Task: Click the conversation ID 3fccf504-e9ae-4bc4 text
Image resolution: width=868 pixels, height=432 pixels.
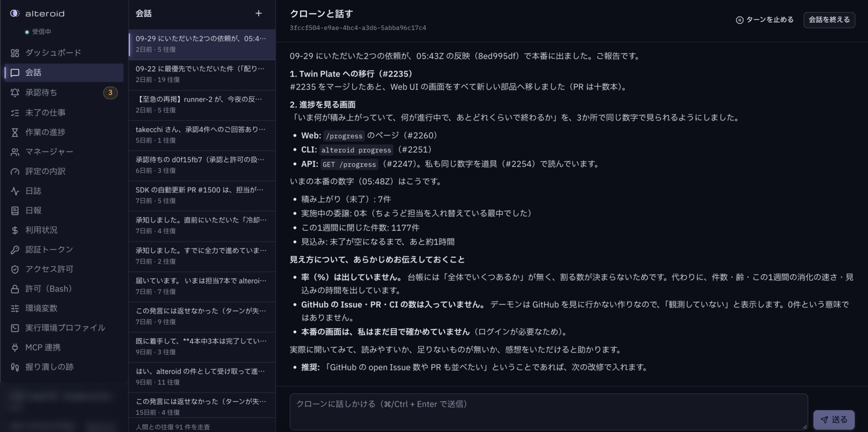Action: click(x=358, y=28)
